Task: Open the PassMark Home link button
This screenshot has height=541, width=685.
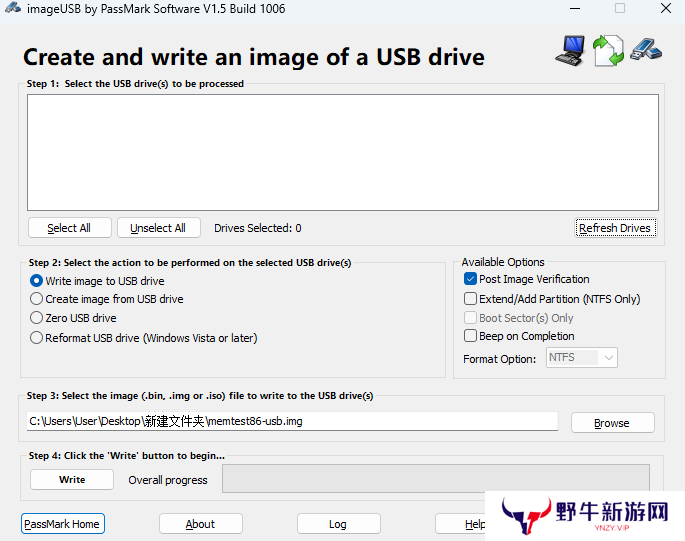Action: [x=62, y=524]
